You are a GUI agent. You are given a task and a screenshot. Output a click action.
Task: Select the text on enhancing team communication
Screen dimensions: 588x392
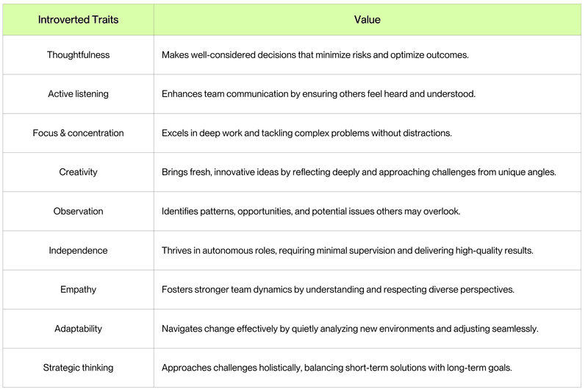[319, 94]
